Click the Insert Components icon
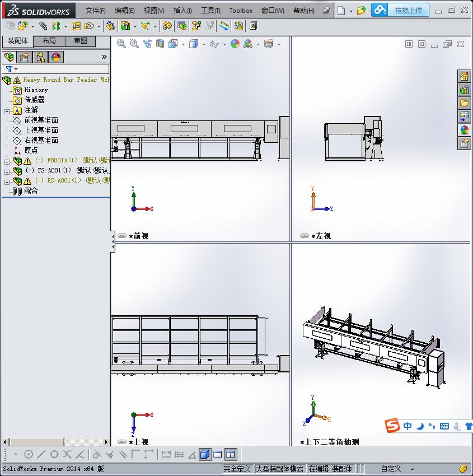The image size is (473, 476). coord(23,26)
